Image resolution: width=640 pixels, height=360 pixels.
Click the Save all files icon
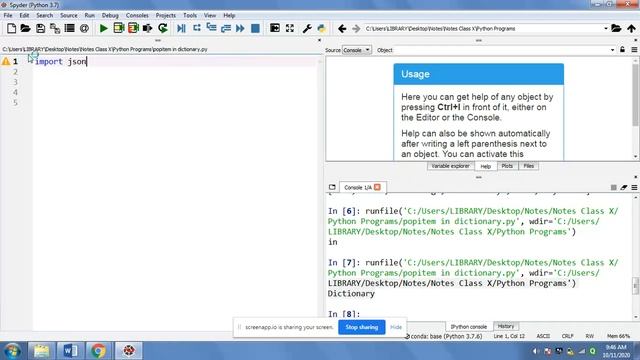pyautogui.click(x=55, y=28)
